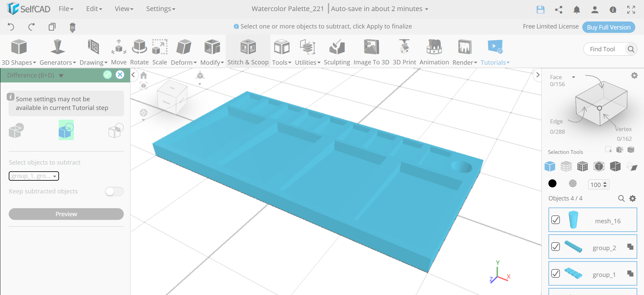
Task: Open the Face selection mode dropdown
Action: pos(573,77)
